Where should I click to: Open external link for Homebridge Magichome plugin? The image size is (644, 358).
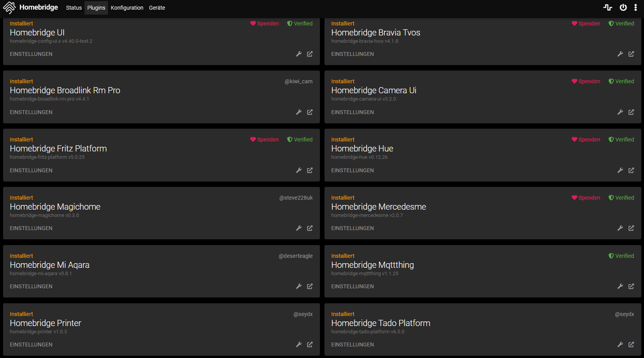click(x=310, y=228)
